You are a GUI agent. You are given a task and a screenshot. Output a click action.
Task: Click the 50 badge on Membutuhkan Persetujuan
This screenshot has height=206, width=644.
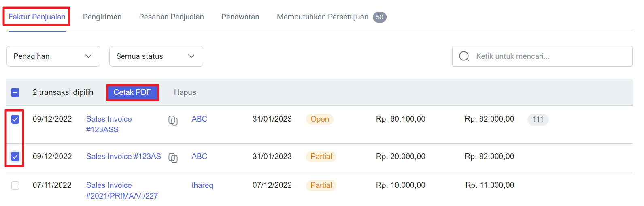click(x=379, y=17)
